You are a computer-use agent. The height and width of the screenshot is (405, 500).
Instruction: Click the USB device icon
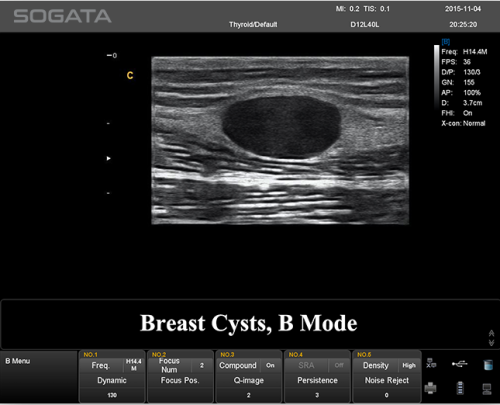(x=460, y=364)
